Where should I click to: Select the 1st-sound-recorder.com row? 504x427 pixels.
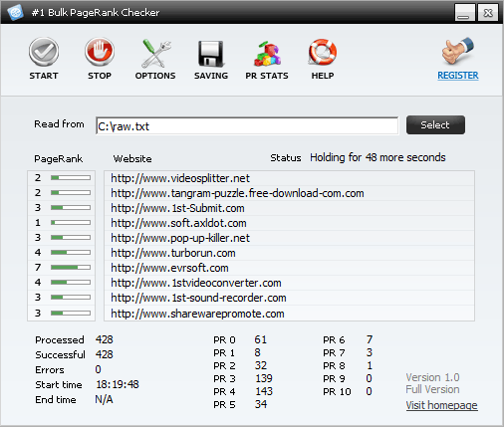(x=289, y=298)
